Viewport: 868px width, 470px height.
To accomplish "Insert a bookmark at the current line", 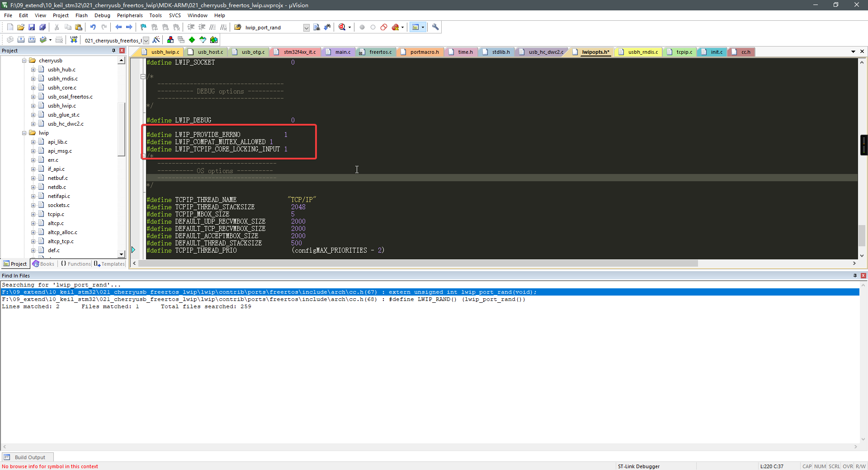I will point(143,27).
